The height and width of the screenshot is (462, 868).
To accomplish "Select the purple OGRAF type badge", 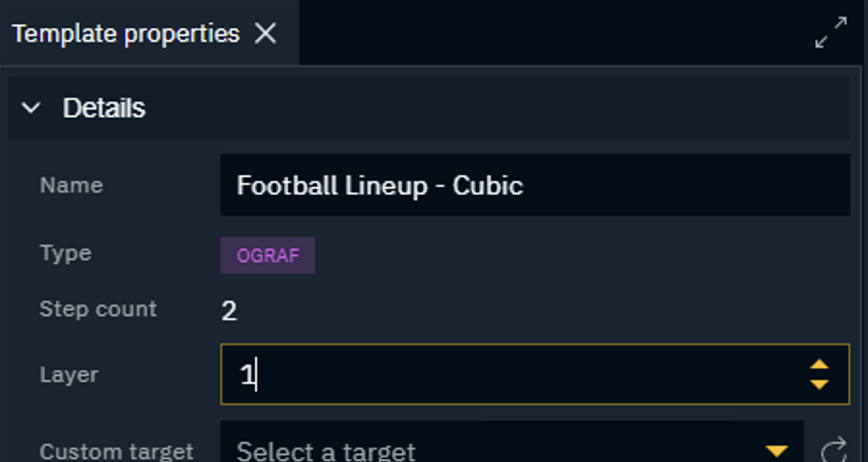I will pos(268,255).
